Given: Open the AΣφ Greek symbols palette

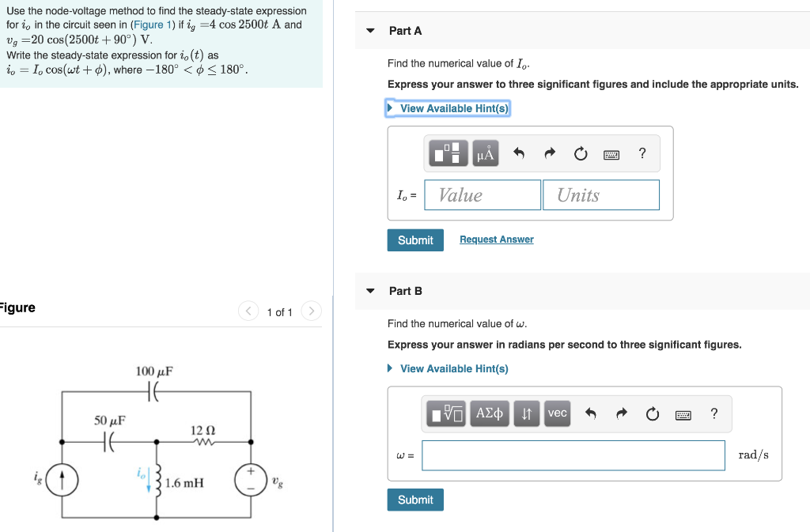Looking at the screenshot, I should click(489, 413).
